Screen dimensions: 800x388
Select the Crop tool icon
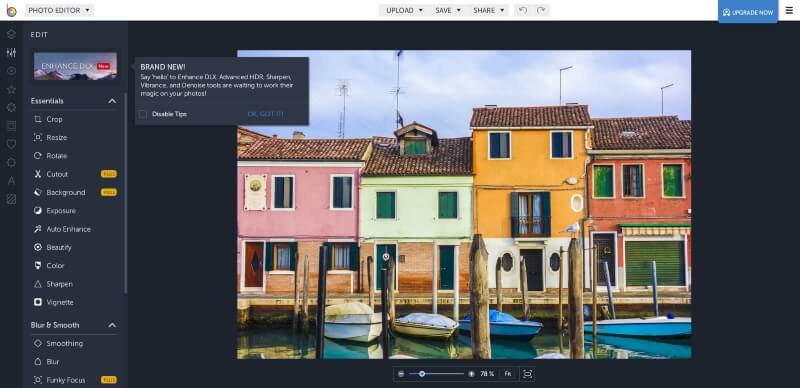pos(38,119)
